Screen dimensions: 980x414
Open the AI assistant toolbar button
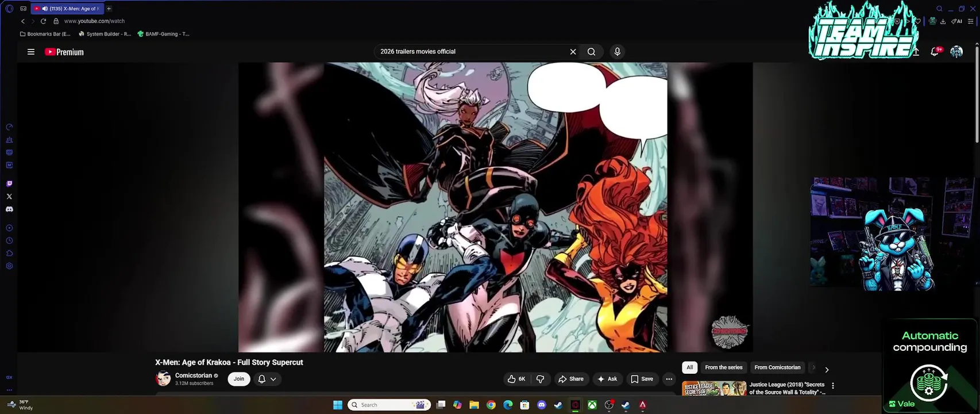pyautogui.click(x=956, y=21)
